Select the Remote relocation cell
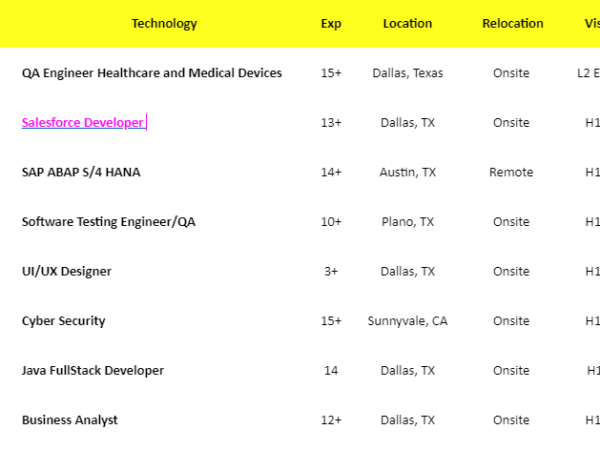This screenshot has width=600, height=450. click(511, 172)
